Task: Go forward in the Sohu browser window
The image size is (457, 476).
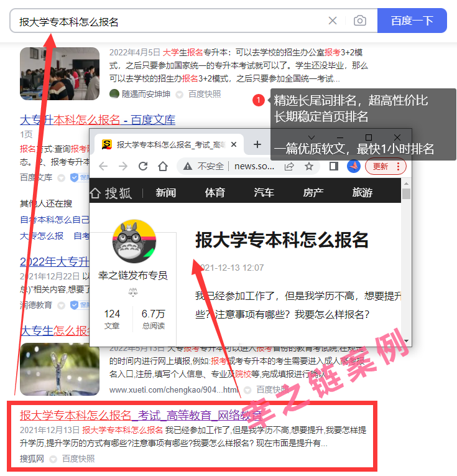Action: pyautogui.click(x=123, y=166)
